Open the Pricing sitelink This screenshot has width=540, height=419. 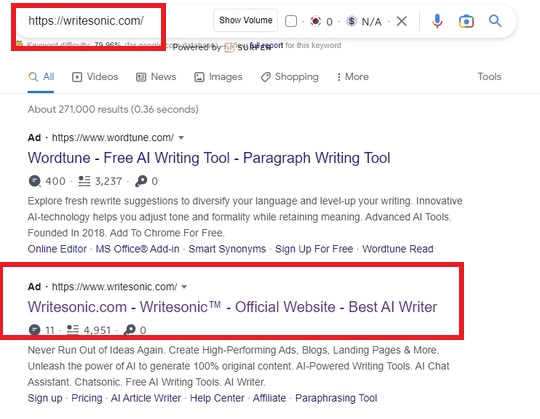(x=87, y=398)
